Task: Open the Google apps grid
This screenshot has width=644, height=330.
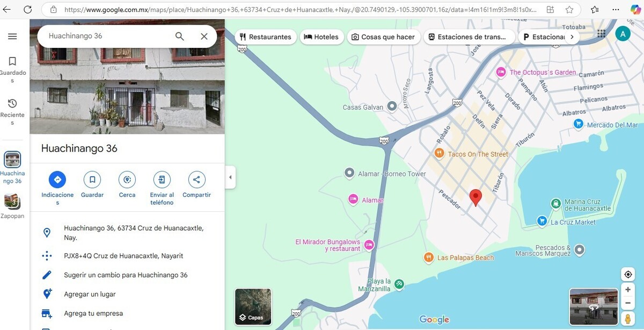Action: pos(601,34)
